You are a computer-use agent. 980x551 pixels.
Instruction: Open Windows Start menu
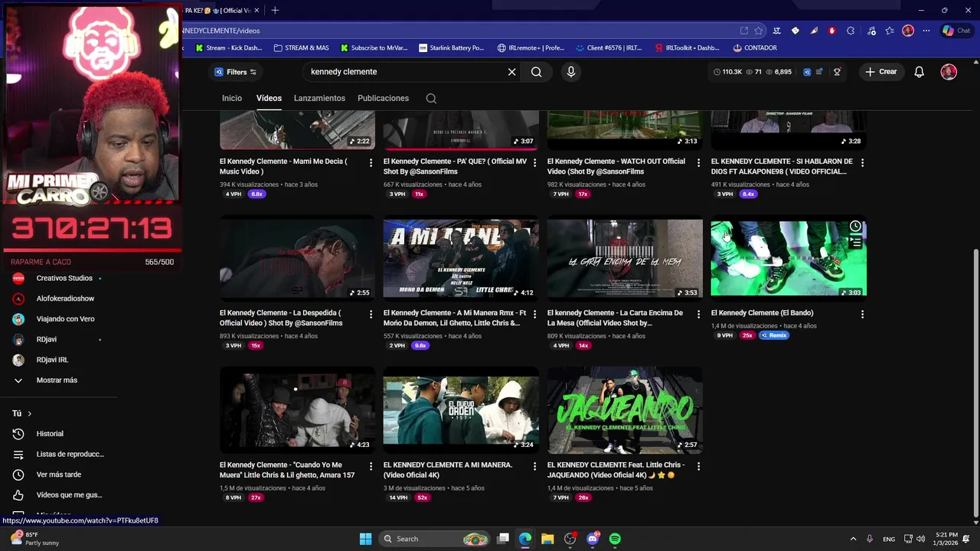[365, 539]
